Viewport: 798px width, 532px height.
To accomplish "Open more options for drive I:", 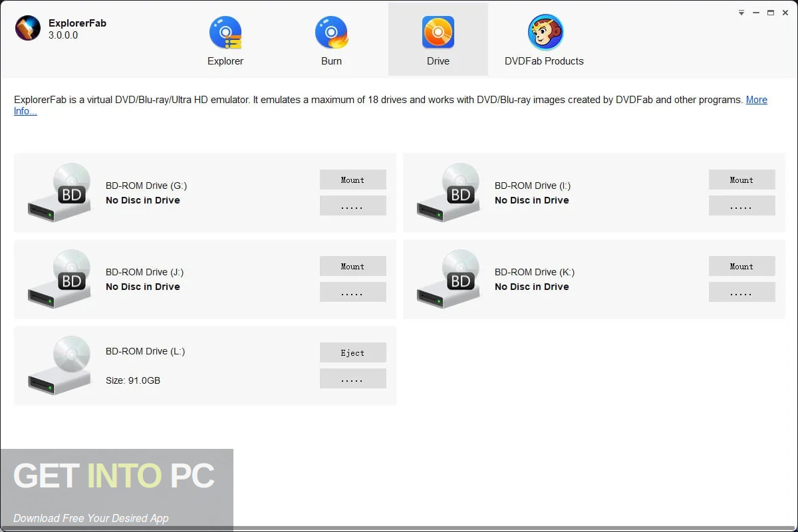I will tap(742, 205).
